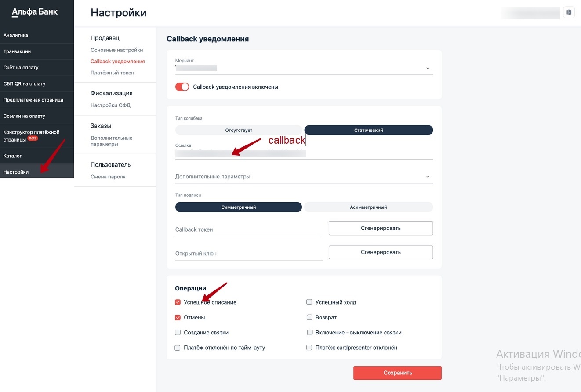
Task: Click the Альфа Банк logo
Action: pyautogui.click(x=35, y=12)
